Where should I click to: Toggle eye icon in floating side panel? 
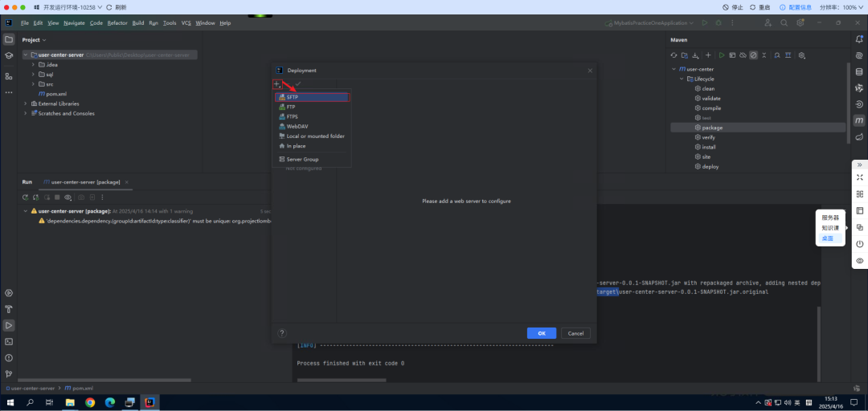[860, 261]
